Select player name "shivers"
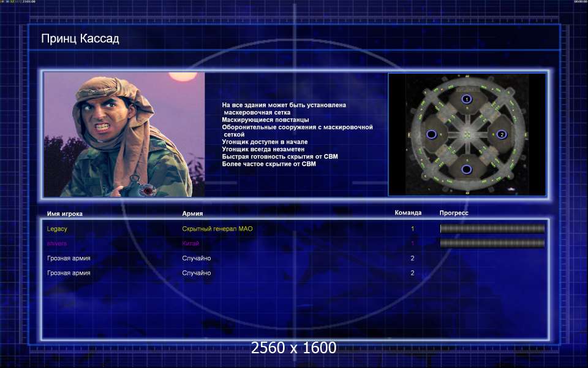This screenshot has width=588, height=368. [56, 243]
